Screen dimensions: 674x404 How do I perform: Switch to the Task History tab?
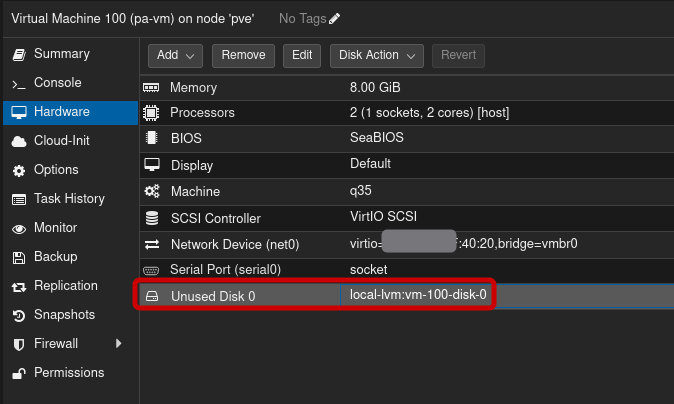[68, 199]
